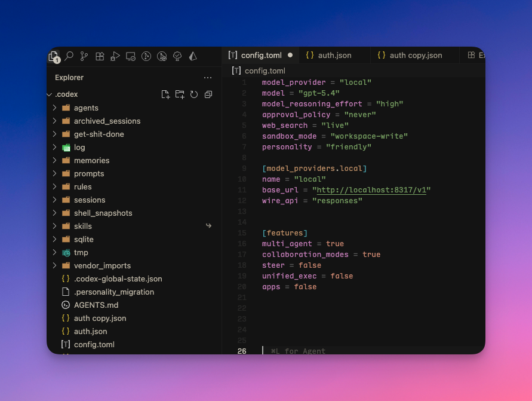Click the tmp folder clock icon
This screenshot has width=532, height=401.
point(66,253)
